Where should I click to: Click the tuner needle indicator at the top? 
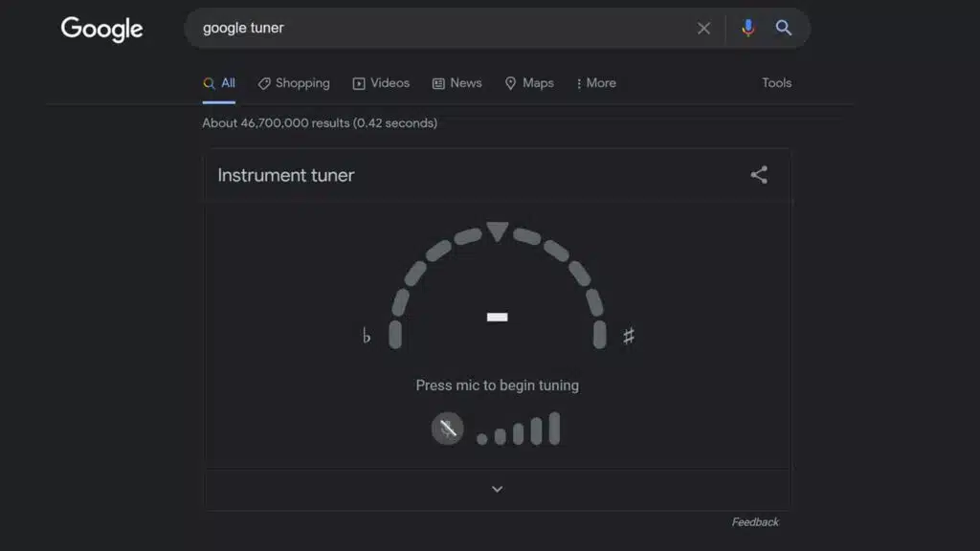[497, 230]
